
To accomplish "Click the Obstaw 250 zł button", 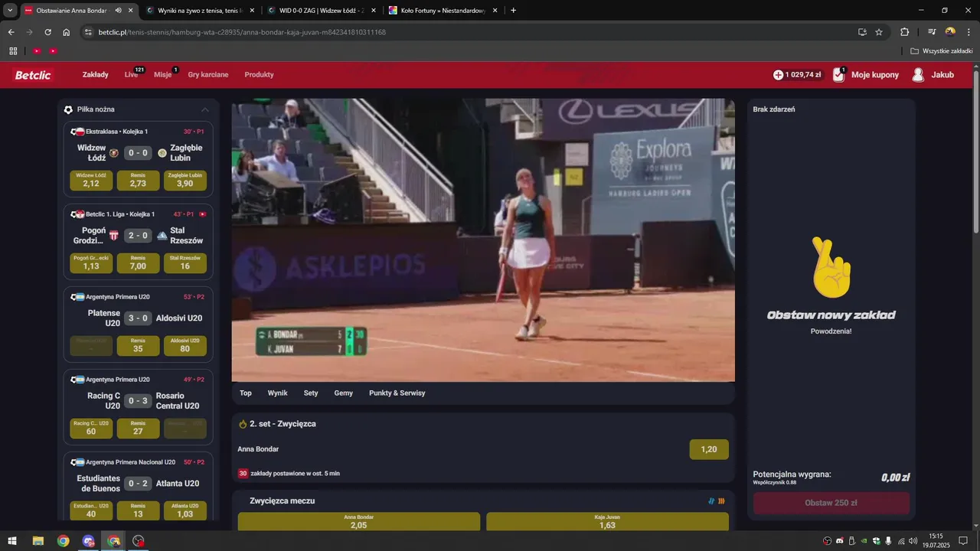I will click(x=831, y=504).
